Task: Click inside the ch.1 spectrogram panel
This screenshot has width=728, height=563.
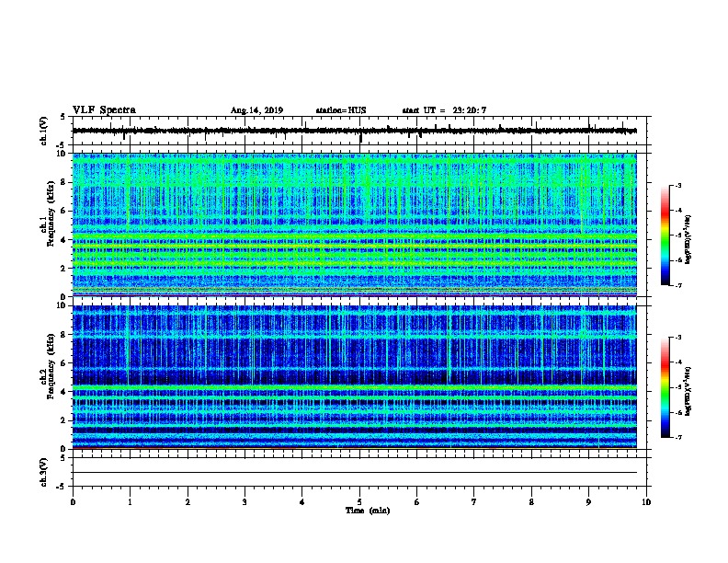Action: pyautogui.click(x=355, y=224)
